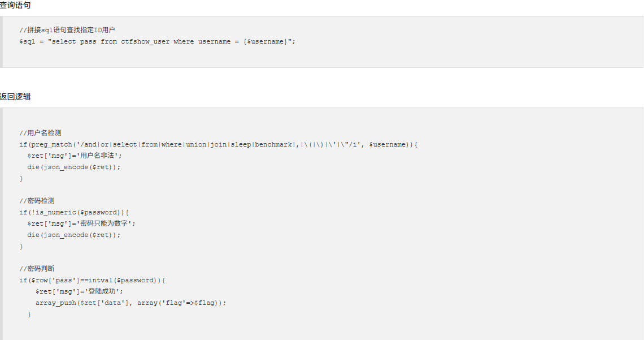This screenshot has height=340, width=644.
Task: Click the 拼接sql语句查找指定ID用户 comment line
Action: [67, 30]
